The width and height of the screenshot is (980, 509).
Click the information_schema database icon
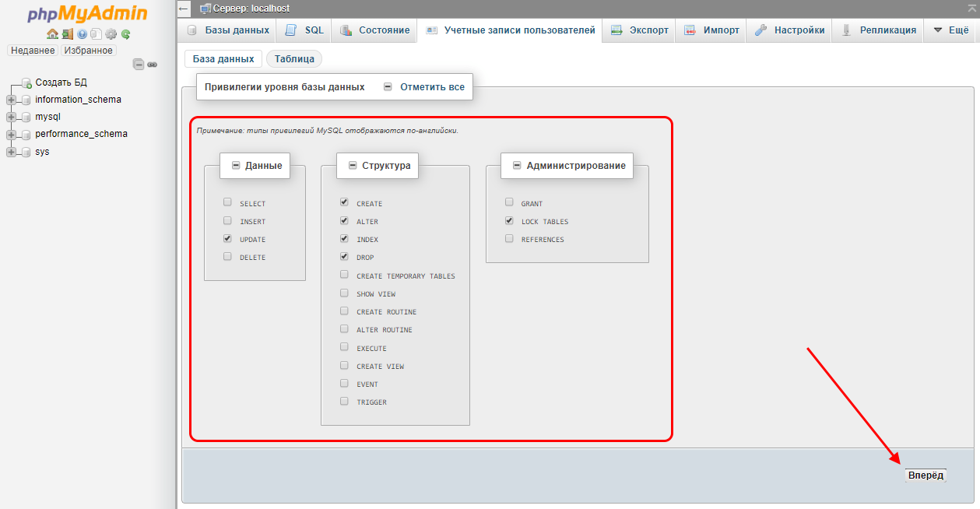click(x=26, y=100)
